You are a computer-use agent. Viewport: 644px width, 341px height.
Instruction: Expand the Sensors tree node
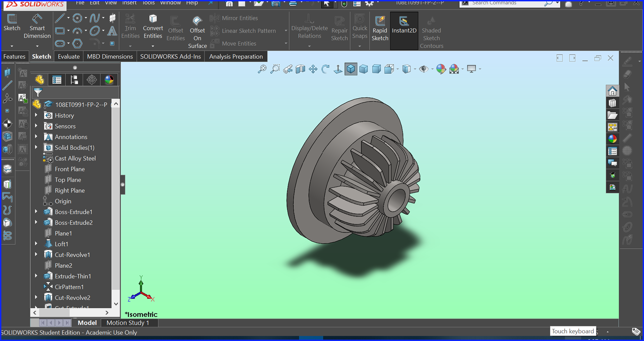(x=36, y=126)
